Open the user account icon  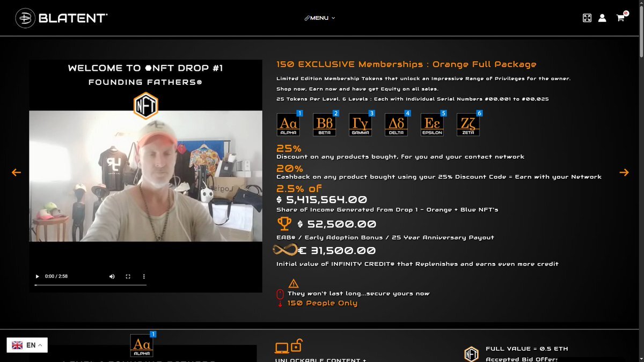point(602,18)
